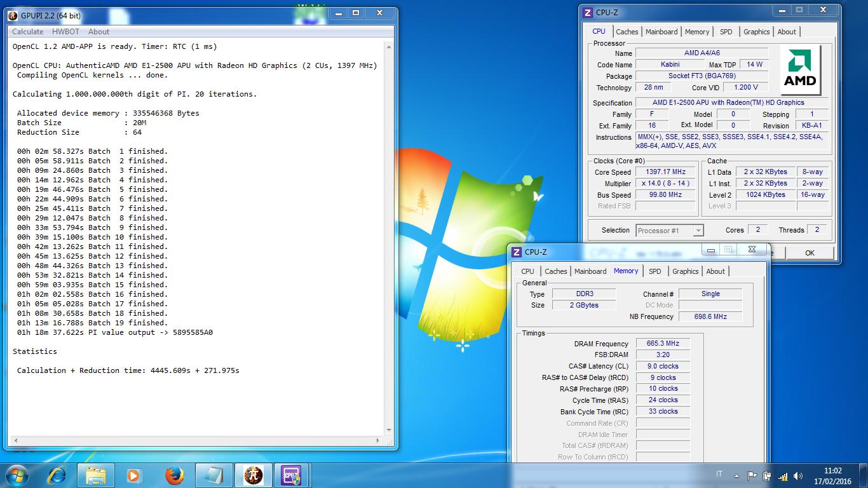Screen dimensions: 868x488
Task: Click the upper CPU-Z title bar icon
Action: point(588,12)
